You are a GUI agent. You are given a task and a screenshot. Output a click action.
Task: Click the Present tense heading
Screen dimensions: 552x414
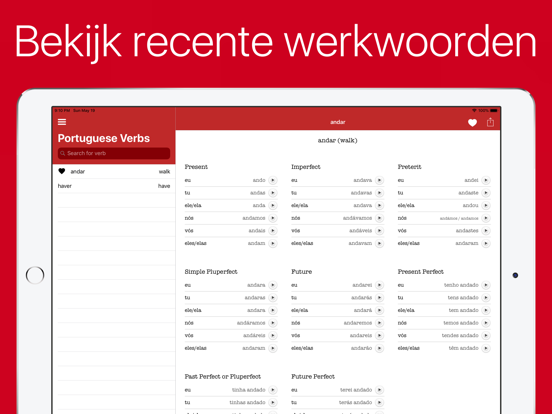point(196,167)
